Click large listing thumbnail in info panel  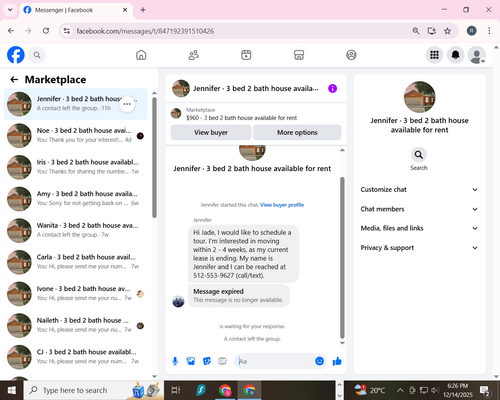coord(419,97)
